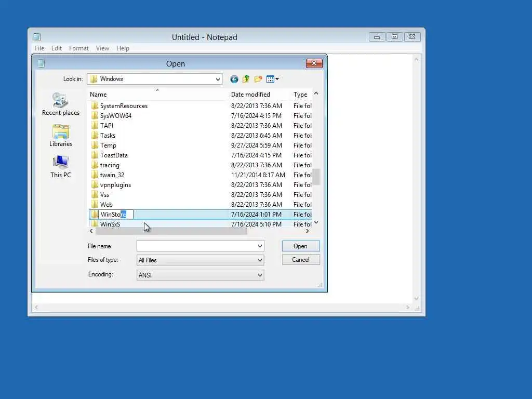Click the Cancel button
Screen dimensions: 532x399
click(301, 260)
